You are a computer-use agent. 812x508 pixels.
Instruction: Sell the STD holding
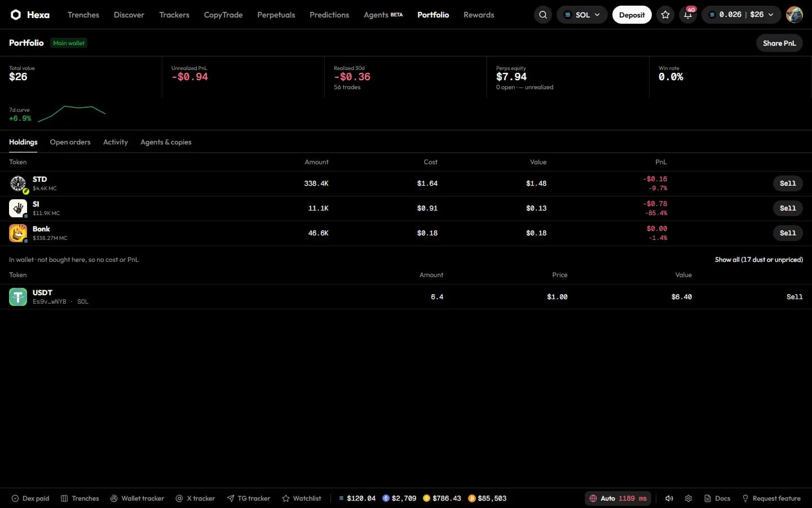tap(788, 183)
